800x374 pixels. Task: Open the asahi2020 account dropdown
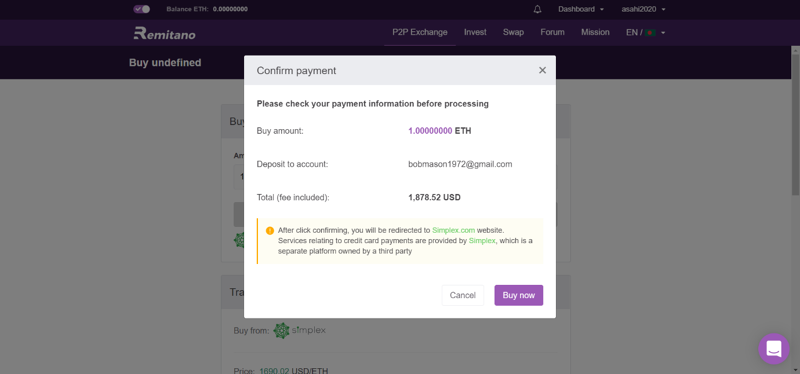[x=643, y=9]
